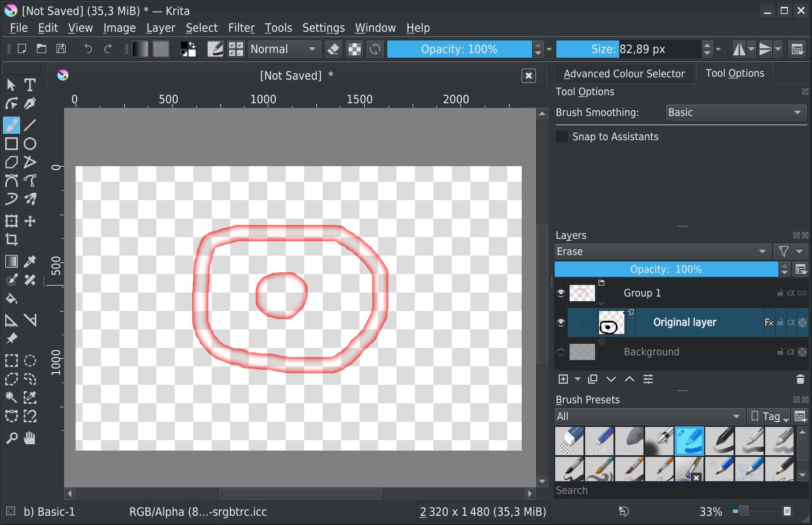Switch to Advanced Colour Selector tab
The image size is (812, 525).
point(624,74)
